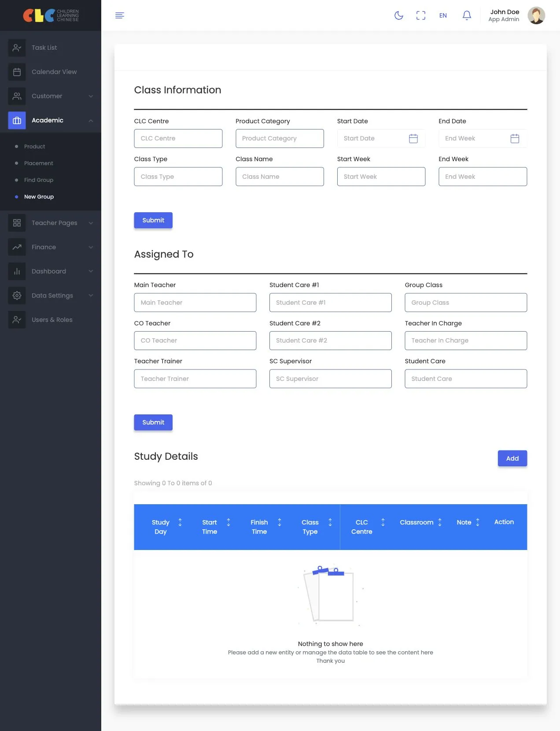Open the language selector EN
The image size is (560, 731).
443,15
